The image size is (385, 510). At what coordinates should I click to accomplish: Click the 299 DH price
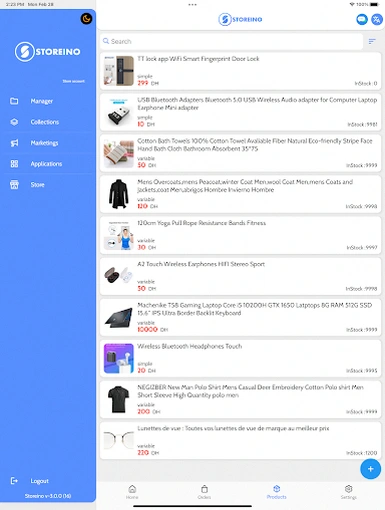(x=148, y=83)
